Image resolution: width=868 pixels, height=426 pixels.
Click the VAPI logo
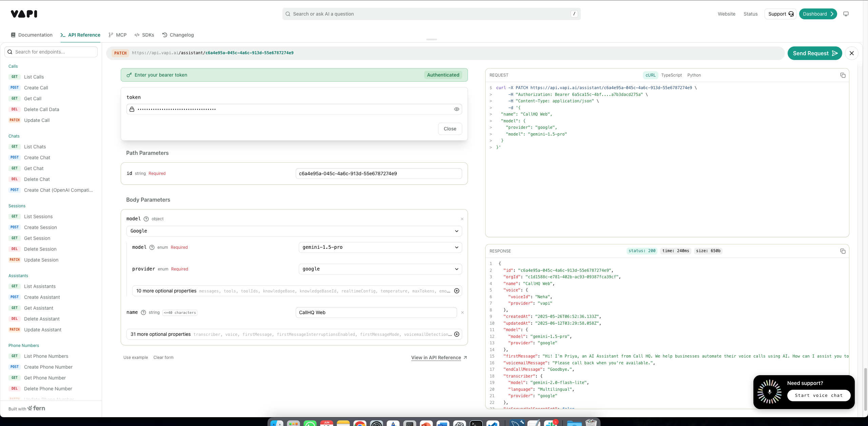point(24,14)
